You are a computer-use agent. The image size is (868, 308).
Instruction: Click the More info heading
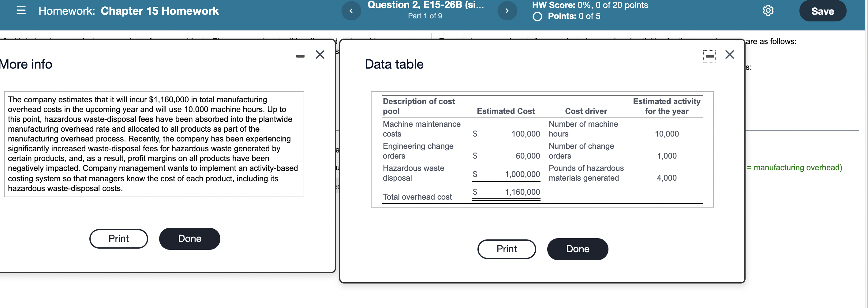pyautogui.click(x=26, y=64)
